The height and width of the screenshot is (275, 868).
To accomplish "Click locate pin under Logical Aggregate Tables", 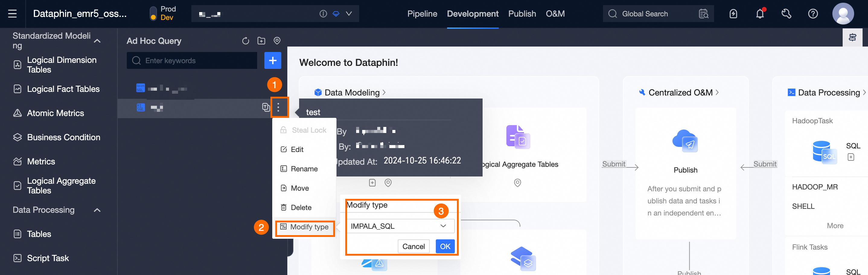I will 518,183.
